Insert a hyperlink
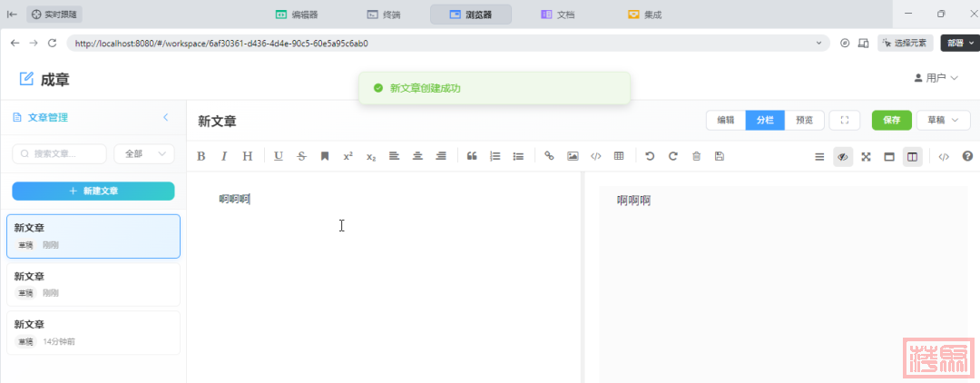Image resolution: width=980 pixels, height=383 pixels. click(549, 156)
